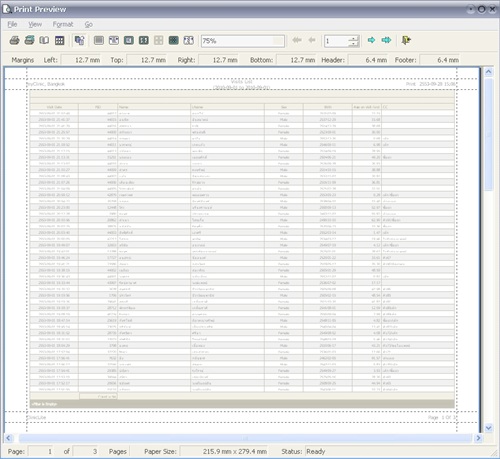Click the vertical scrollbar down arrow
500x459 pixels.
489,428
